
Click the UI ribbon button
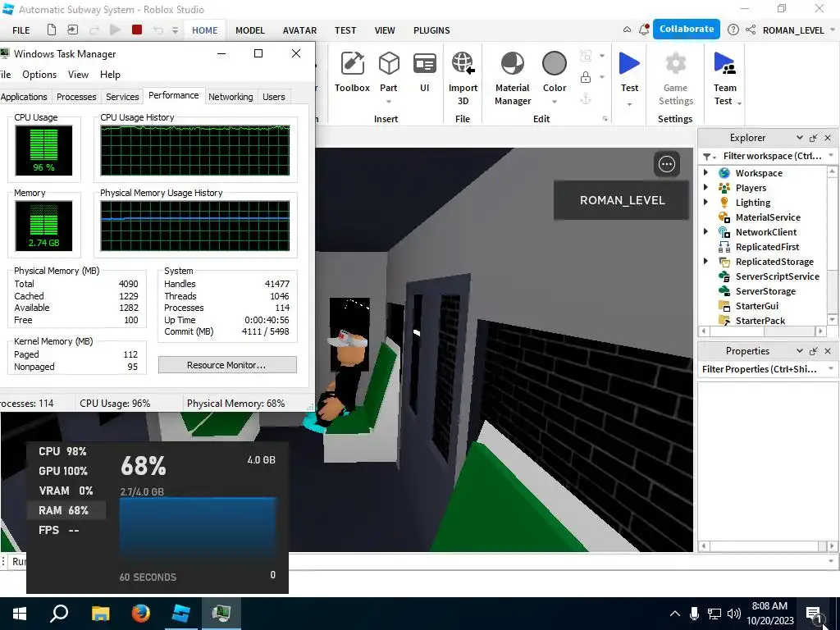point(424,72)
